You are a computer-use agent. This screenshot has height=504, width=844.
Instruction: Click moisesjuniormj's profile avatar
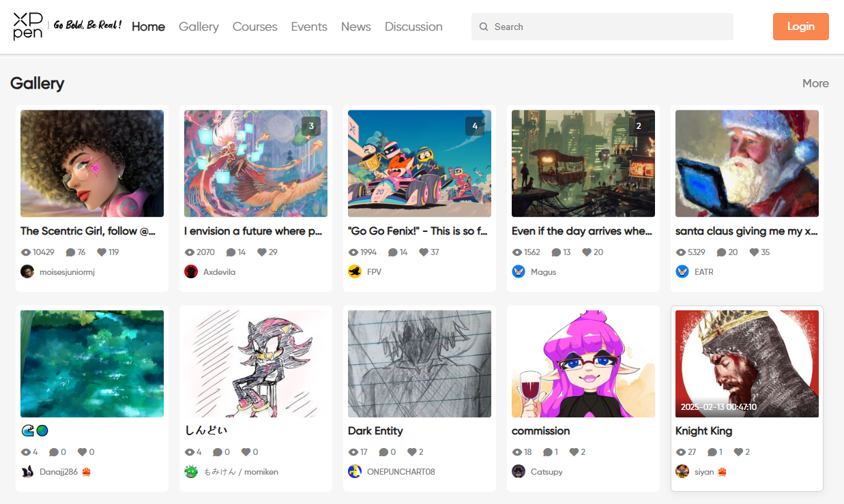(x=27, y=271)
